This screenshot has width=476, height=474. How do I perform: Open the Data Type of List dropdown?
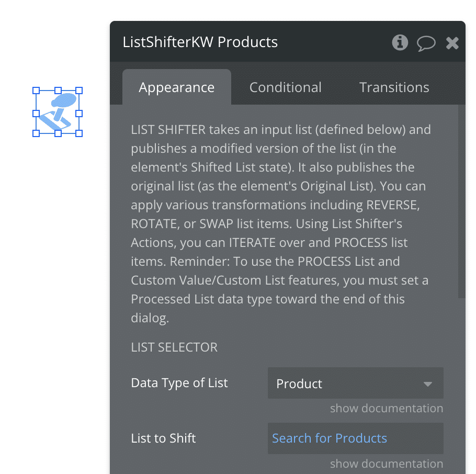point(355,383)
